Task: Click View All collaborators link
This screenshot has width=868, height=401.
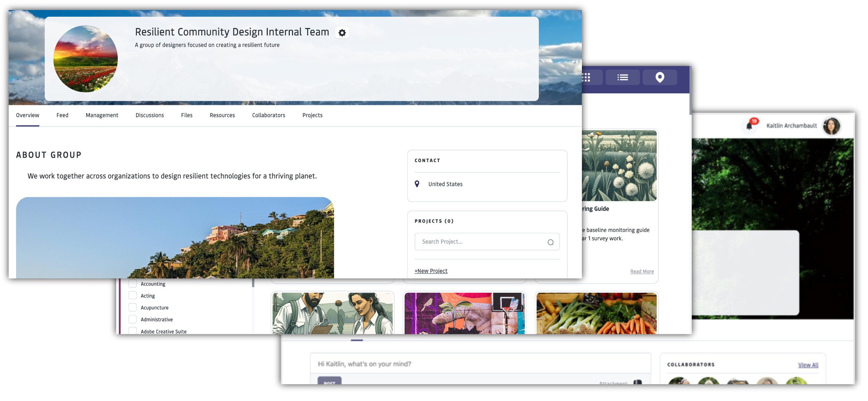Action: [808, 365]
